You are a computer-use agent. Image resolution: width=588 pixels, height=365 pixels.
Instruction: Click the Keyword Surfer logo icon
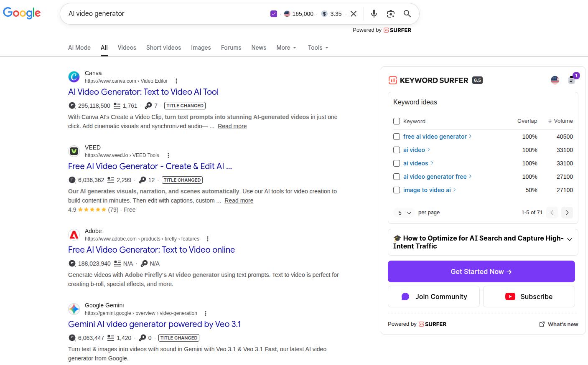[393, 80]
